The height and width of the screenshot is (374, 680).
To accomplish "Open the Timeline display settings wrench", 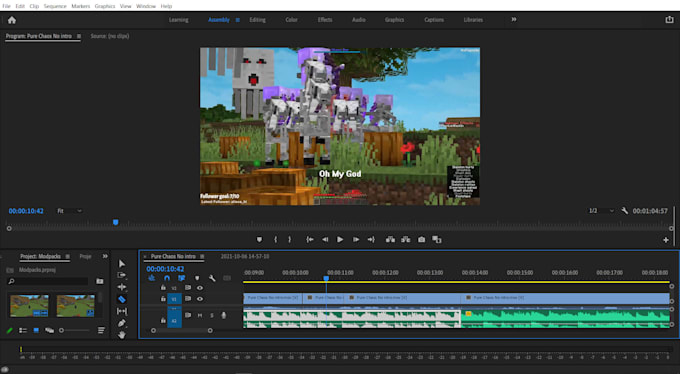I will 212,278.
